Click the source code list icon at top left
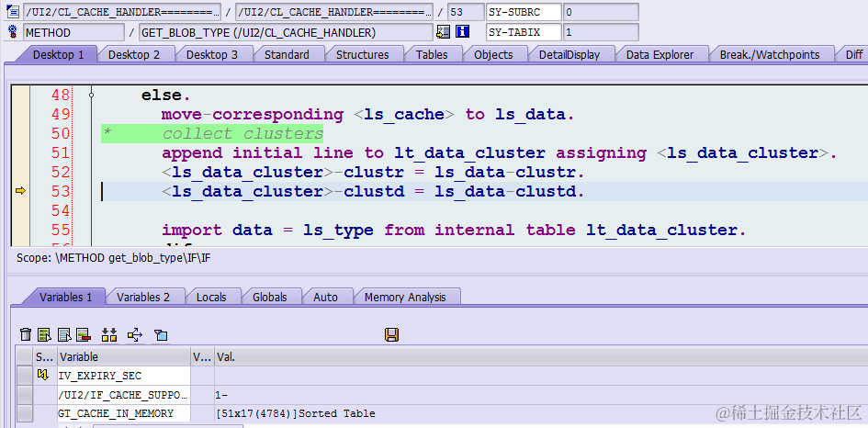 pos(12,12)
